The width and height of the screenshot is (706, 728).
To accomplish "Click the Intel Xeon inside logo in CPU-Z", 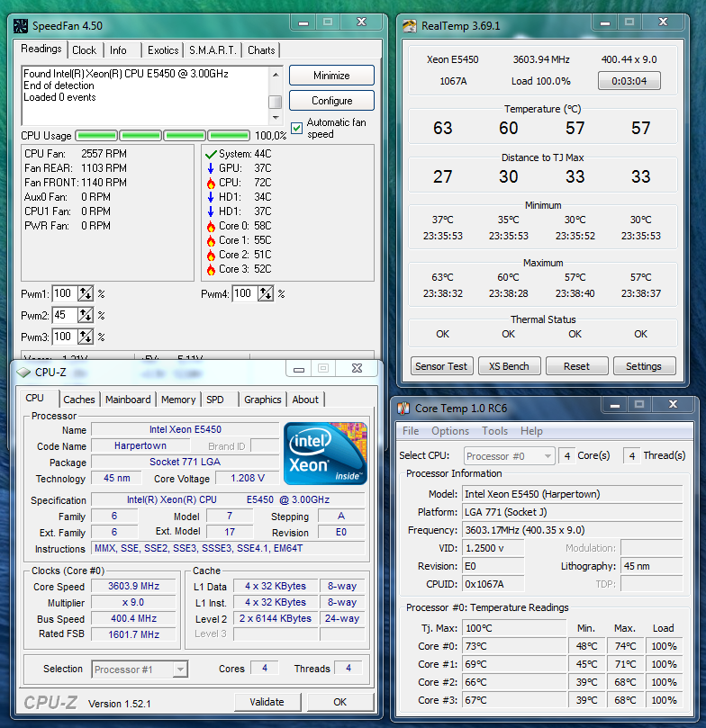I will point(325,454).
